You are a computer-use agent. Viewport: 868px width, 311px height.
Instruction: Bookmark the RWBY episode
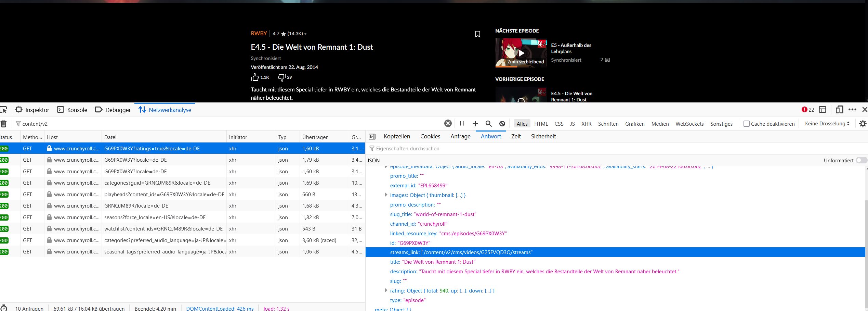coord(478,34)
